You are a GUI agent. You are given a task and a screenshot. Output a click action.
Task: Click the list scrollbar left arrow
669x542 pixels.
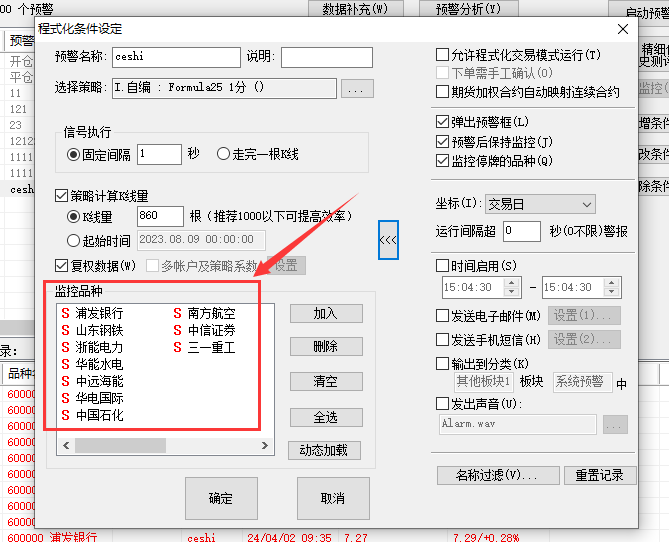(x=66, y=446)
